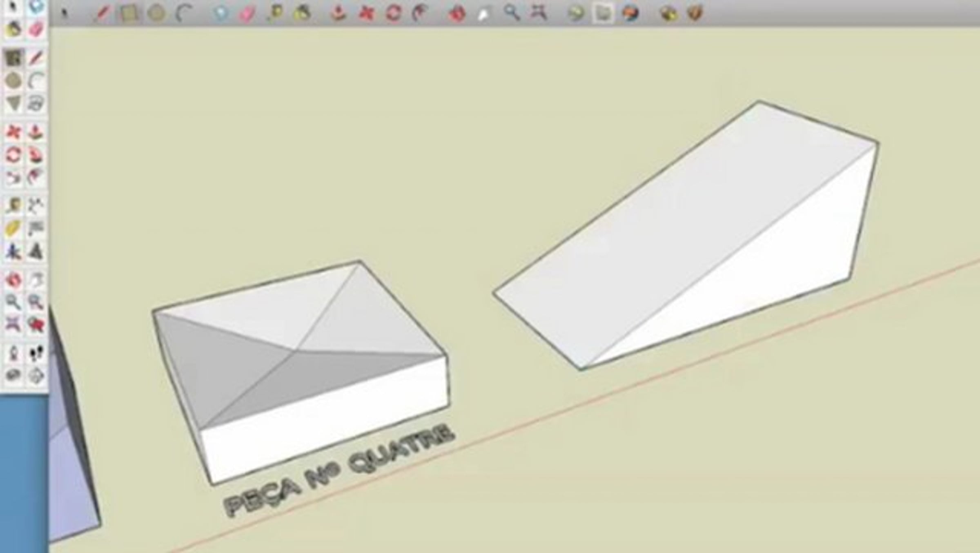Activate the Arc tool in top toolbar
Image resolution: width=980 pixels, height=553 pixels.
183,14
